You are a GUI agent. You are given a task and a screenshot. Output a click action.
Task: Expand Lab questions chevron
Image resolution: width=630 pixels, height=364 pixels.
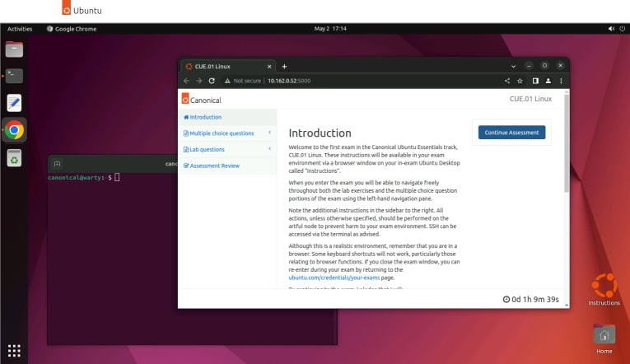click(269, 149)
